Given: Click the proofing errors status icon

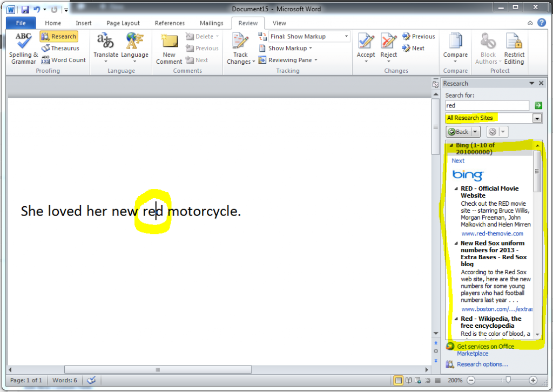Looking at the screenshot, I should click(x=91, y=380).
